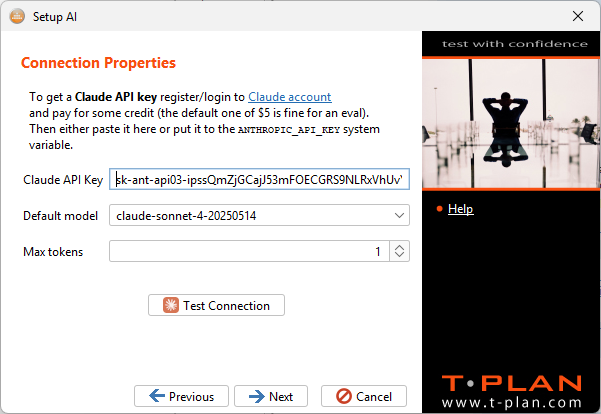
Task: Go to the Next wizard step
Action: click(x=271, y=396)
